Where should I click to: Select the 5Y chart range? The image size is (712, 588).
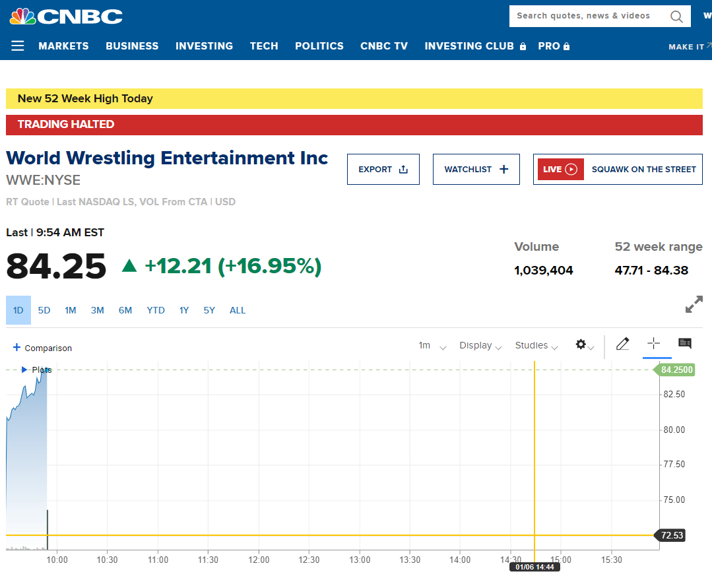tap(209, 310)
